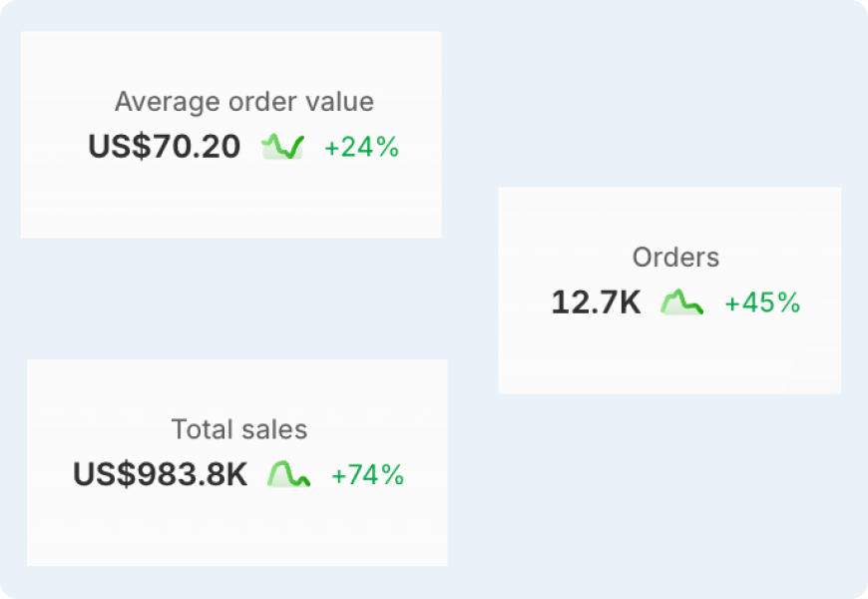
Task: Click the blank area beneath 12.7K in Orders card
Action: tap(669, 356)
